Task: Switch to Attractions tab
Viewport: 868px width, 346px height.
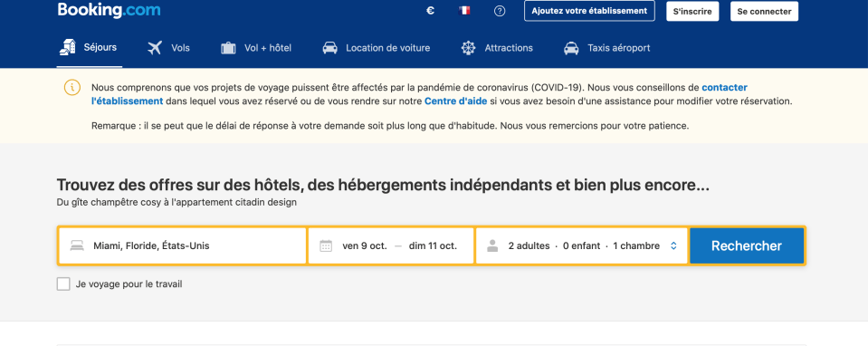Action: tap(497, 48)
